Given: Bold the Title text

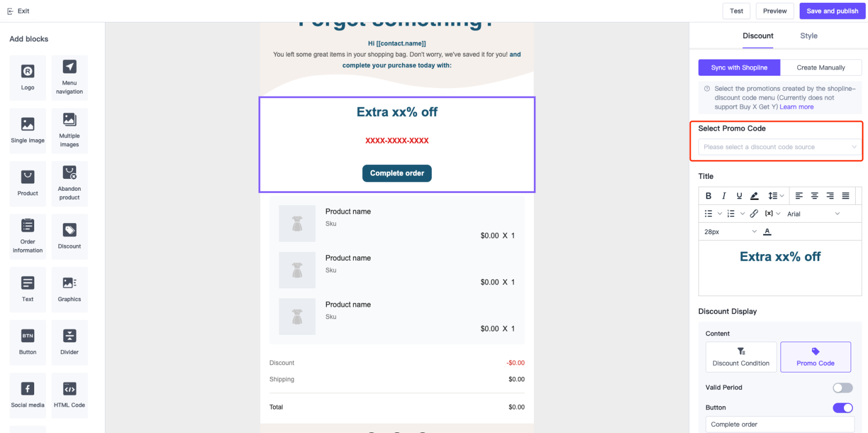Looking at the screenshot, I should point(708,196).
